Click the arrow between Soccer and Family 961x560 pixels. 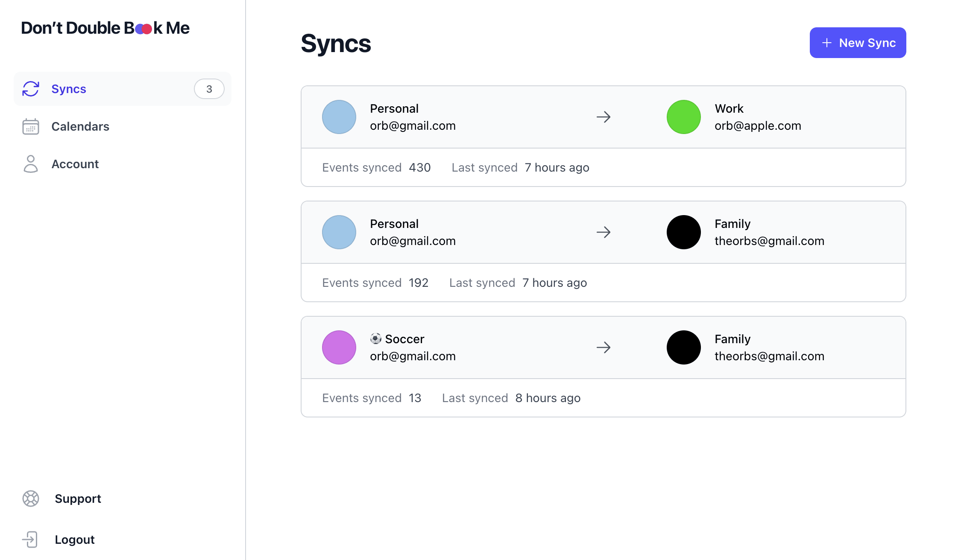click(604, 347)
